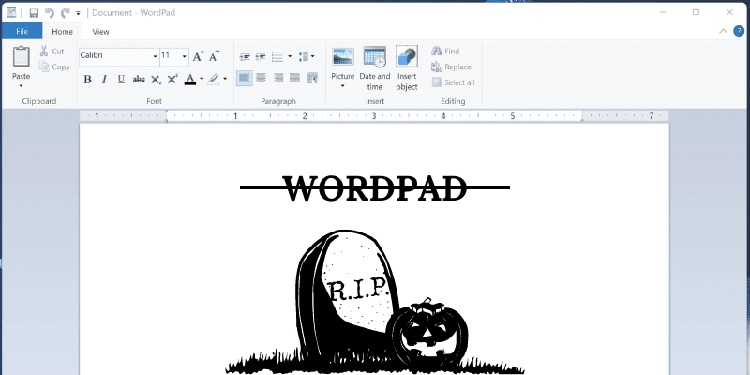Viewport: 750px width, 375px height.
Task: Click the Save icon in quick access toolbar
Action: pyautogui.click(x=33, y=13)
